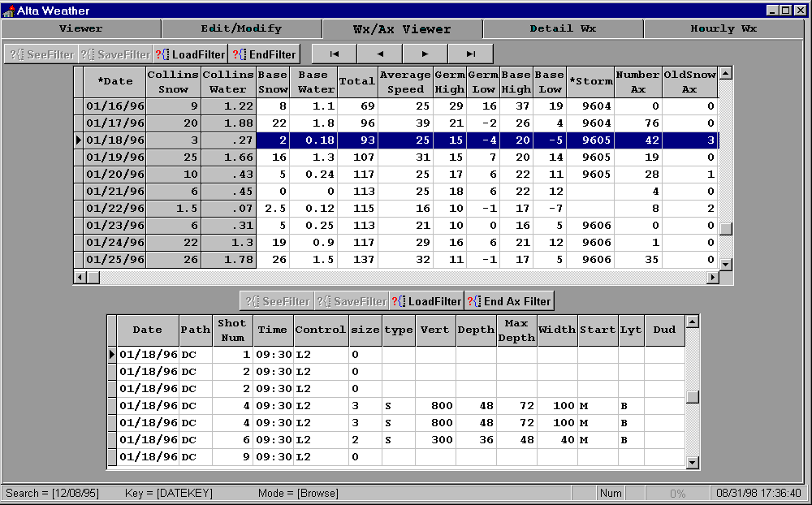Select row selector for 01/25/96
Image resolution: width=812 pixels, height=505 pixels.
click(79, 260)
